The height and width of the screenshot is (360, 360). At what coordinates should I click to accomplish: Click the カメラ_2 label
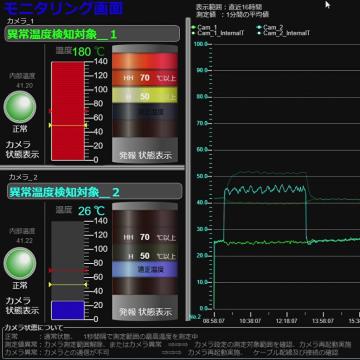point(23,177)
